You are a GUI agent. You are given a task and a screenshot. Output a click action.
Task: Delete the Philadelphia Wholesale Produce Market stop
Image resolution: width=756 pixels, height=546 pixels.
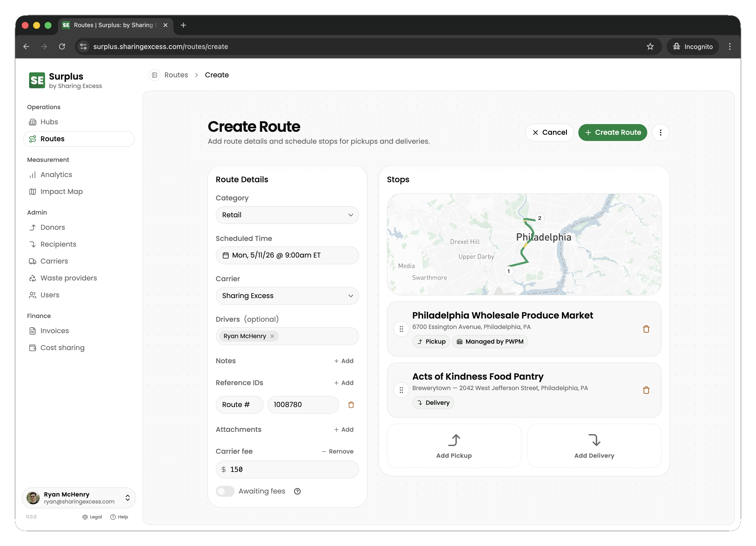(646, 329)
